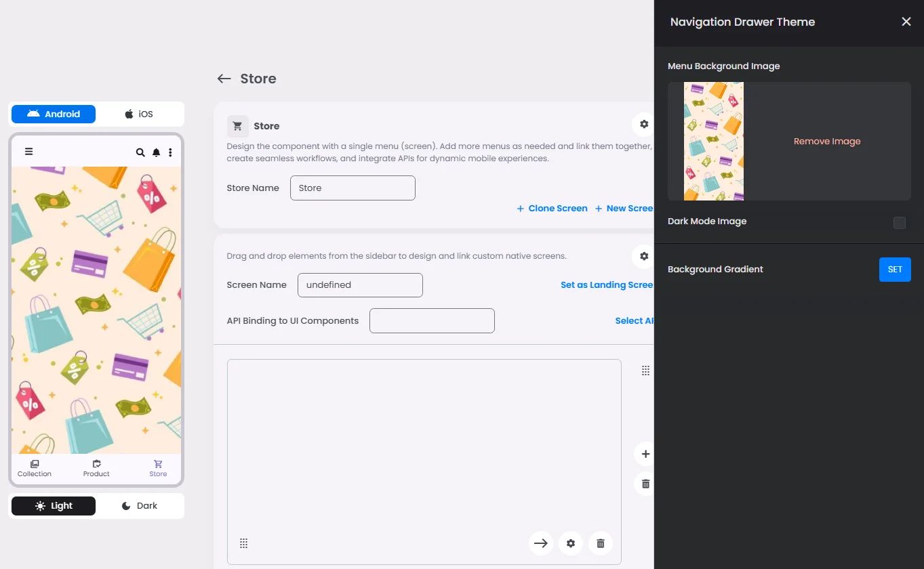Select the Collection tab in phone preview
Screen dimensions: 924x569
pos(35,469)
